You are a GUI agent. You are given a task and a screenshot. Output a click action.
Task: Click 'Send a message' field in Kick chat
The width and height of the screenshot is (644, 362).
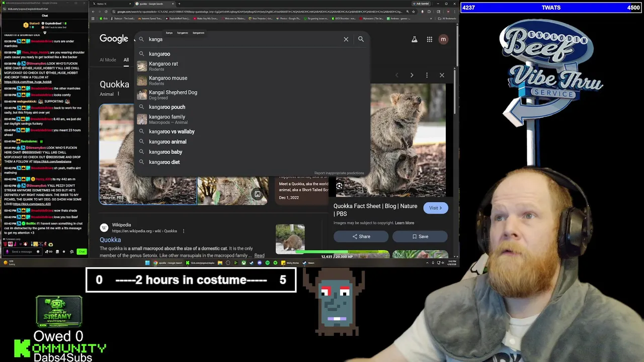tap(22, 251)
